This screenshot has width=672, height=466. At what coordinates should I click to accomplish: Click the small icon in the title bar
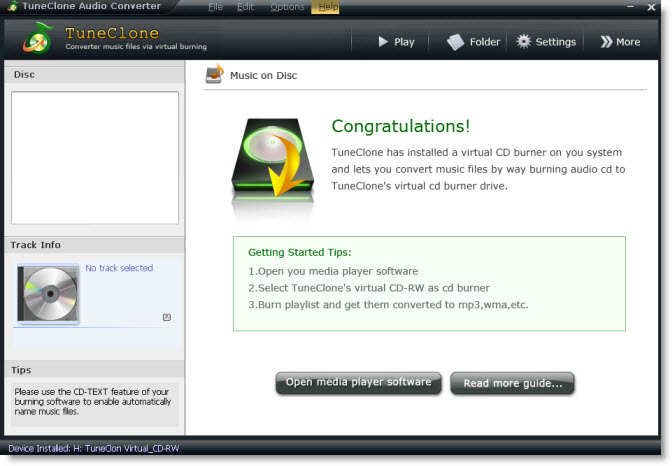(x=11, y=7)
